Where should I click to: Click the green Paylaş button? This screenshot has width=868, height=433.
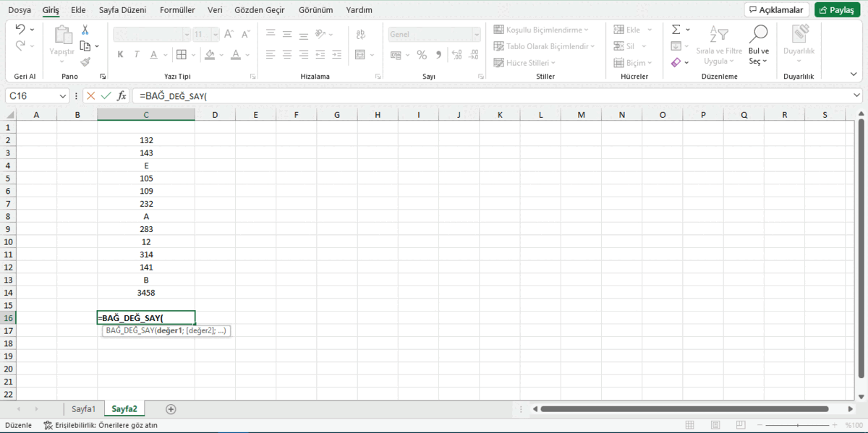point(836,10)
